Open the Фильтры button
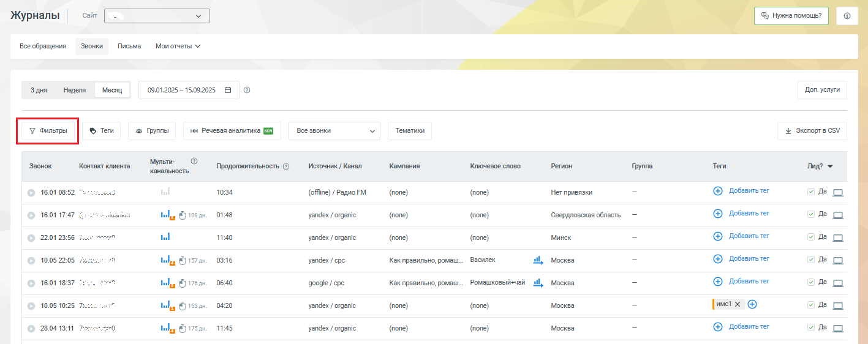 click(48, 131)
